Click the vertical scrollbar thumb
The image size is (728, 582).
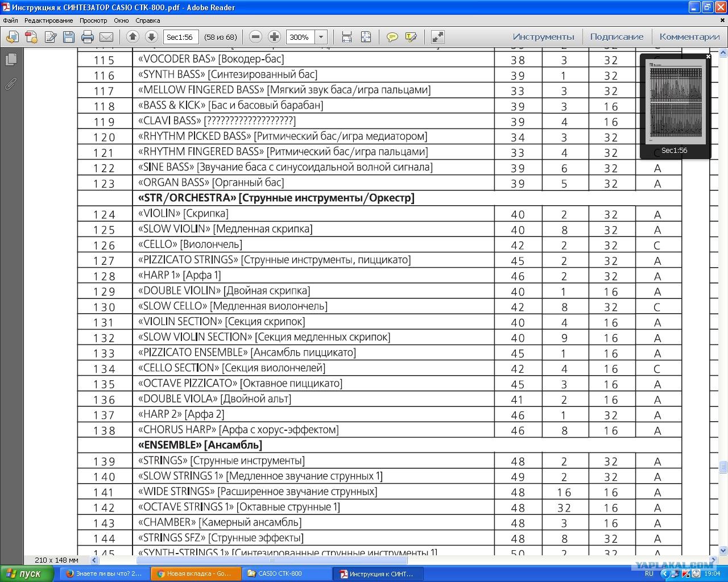click(x=723, y=466)
